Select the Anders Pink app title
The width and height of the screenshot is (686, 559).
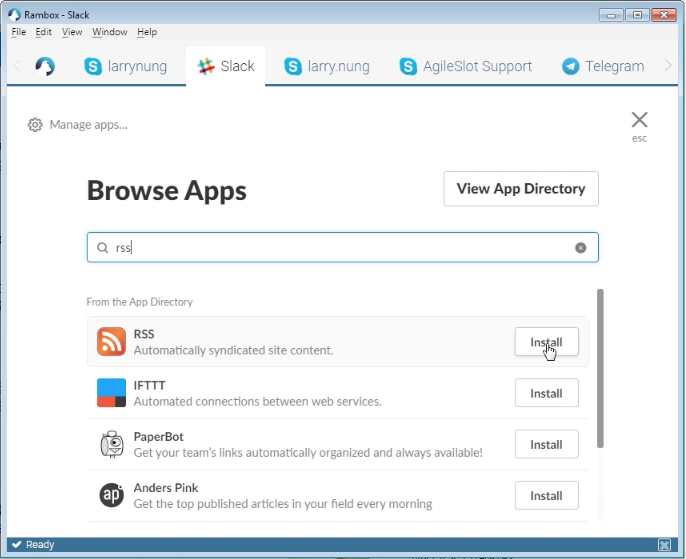coord(166,488)
